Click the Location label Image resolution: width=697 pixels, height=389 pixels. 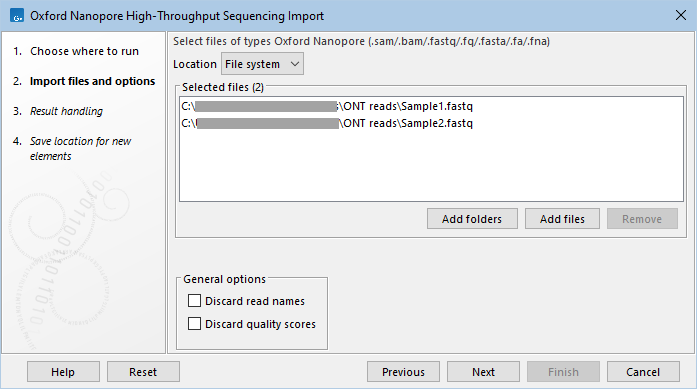tap(195, 64)
